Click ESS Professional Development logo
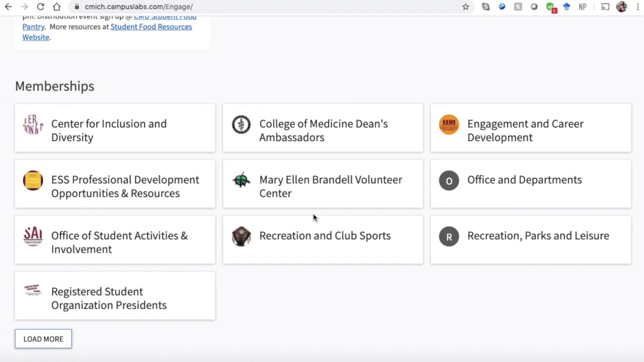Screen dimensions: 644x362 [x=33, y=180]
